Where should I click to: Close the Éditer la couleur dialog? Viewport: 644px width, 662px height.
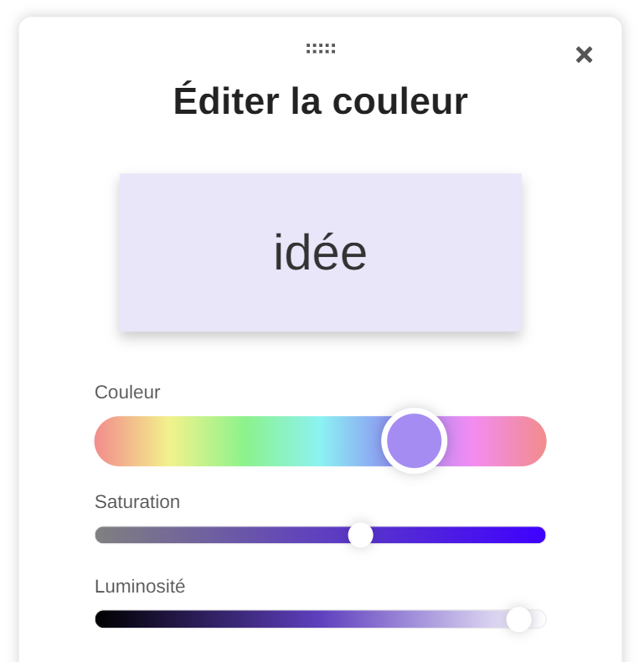[x=584, y=54]
